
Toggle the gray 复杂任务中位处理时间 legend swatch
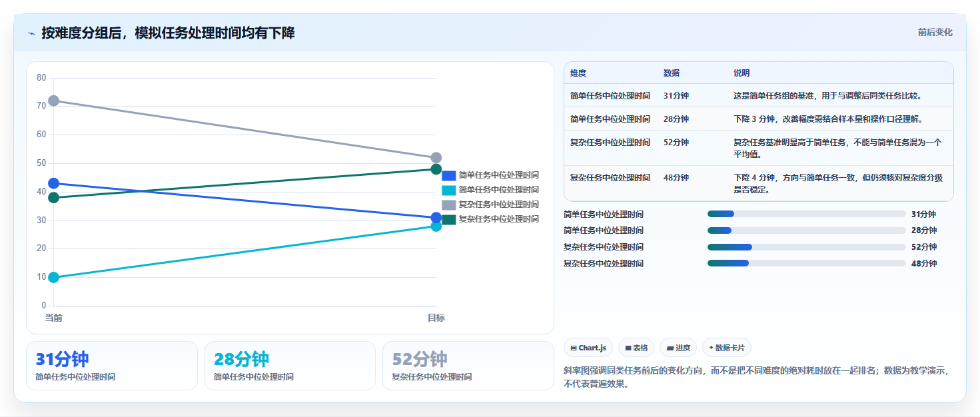click(449, 205)
